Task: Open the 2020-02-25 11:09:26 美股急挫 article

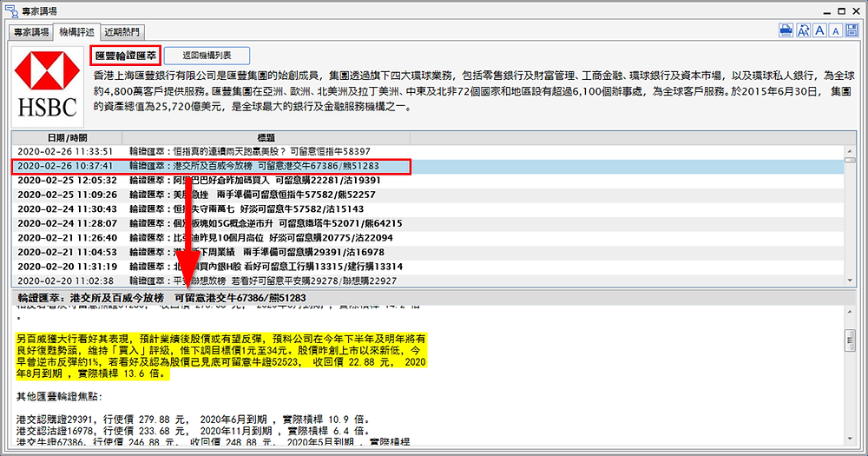Action: [x=428, y=195]
